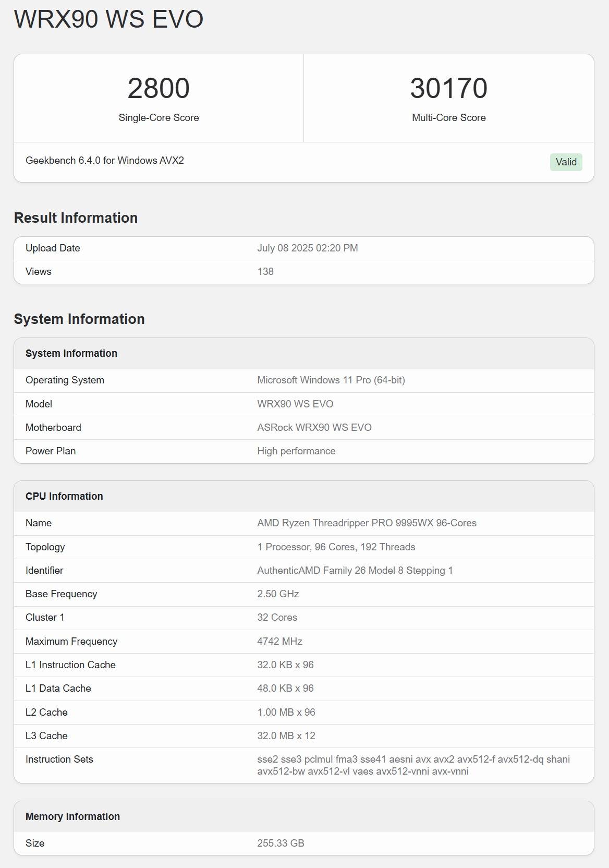Click the WRX90 WS EVO page title
The height and width of the screenshot is (868, 609).
(108, 19)
